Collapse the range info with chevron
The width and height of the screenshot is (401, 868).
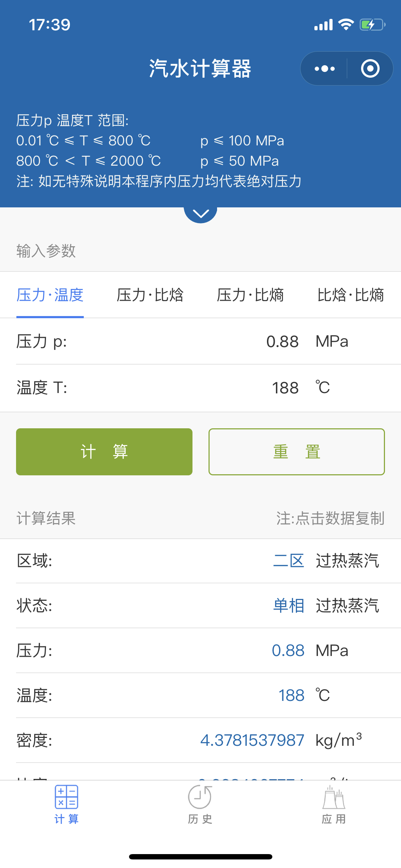click(x=200, y=214)
